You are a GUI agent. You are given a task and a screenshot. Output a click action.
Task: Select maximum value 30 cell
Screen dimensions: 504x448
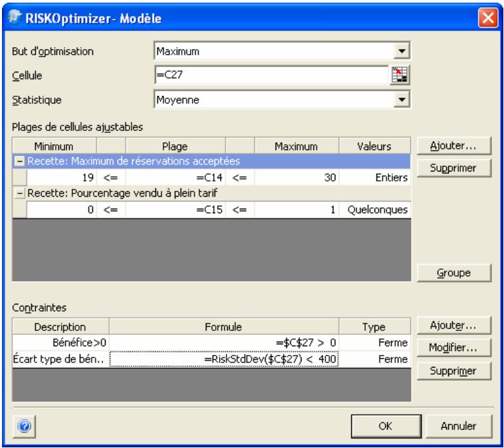296,177
